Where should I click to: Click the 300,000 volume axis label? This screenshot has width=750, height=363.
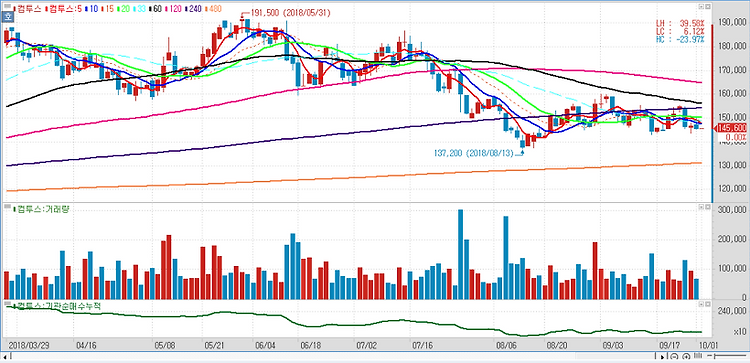coord(732,210)
